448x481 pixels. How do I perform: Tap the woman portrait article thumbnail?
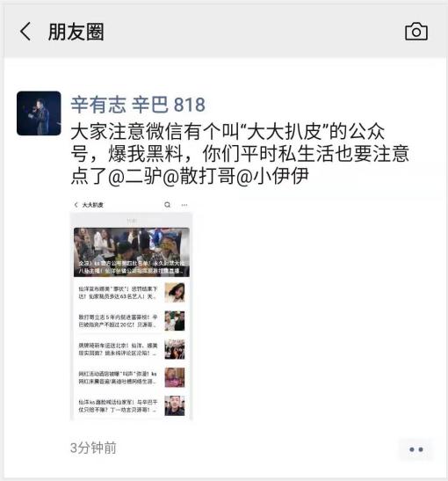point(175,293)
